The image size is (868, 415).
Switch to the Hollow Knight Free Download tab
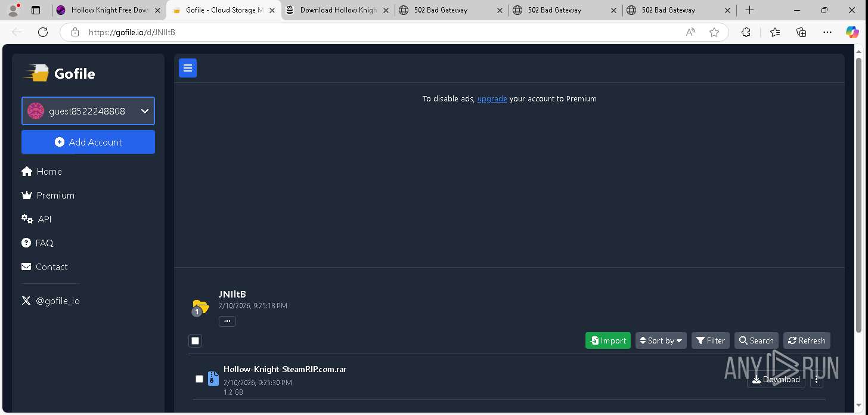tap(110, 10)
